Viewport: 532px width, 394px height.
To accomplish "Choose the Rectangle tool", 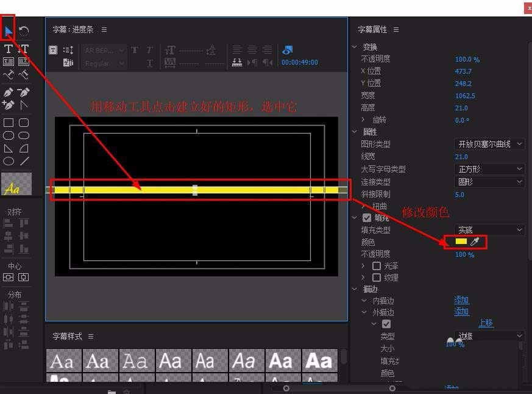I will point(8,122).
